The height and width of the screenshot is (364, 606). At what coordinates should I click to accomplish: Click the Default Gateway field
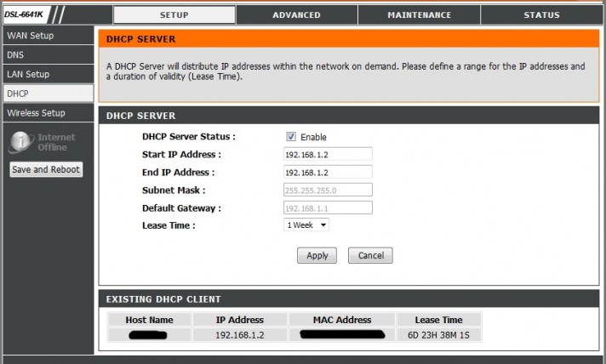point(328,208)
